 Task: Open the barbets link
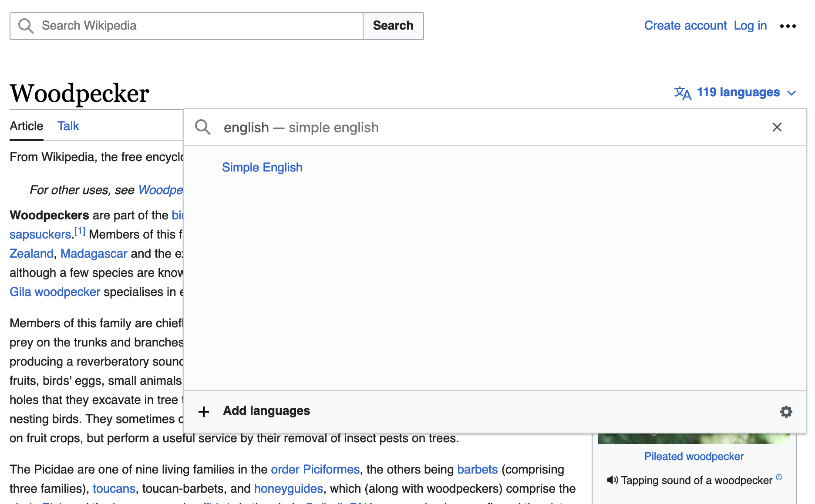pos(477,470)
